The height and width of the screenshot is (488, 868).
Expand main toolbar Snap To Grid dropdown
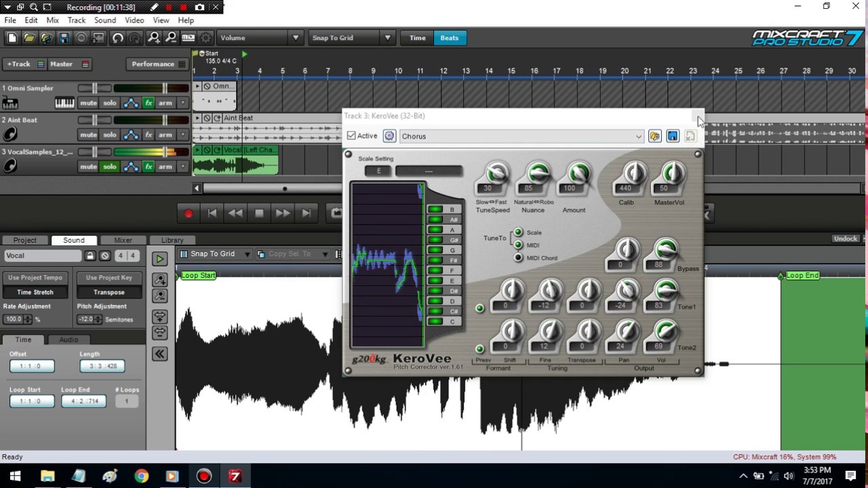click(387, 38)
